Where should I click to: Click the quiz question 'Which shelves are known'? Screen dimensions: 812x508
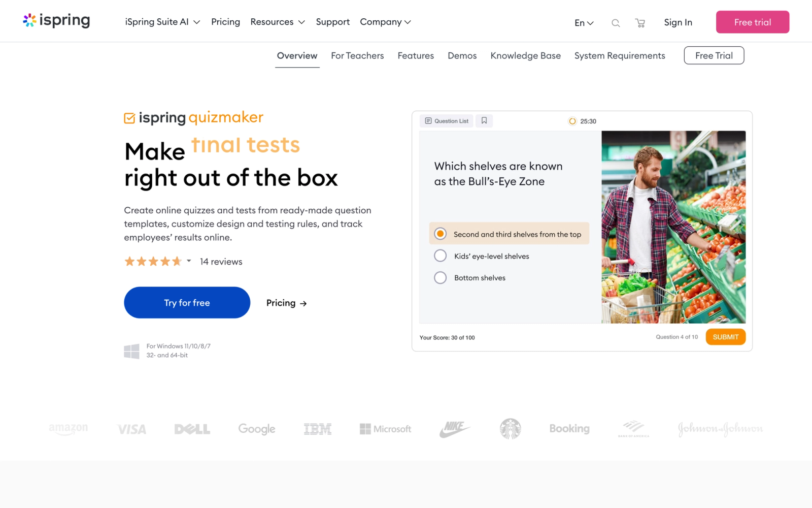click(498, 174)
